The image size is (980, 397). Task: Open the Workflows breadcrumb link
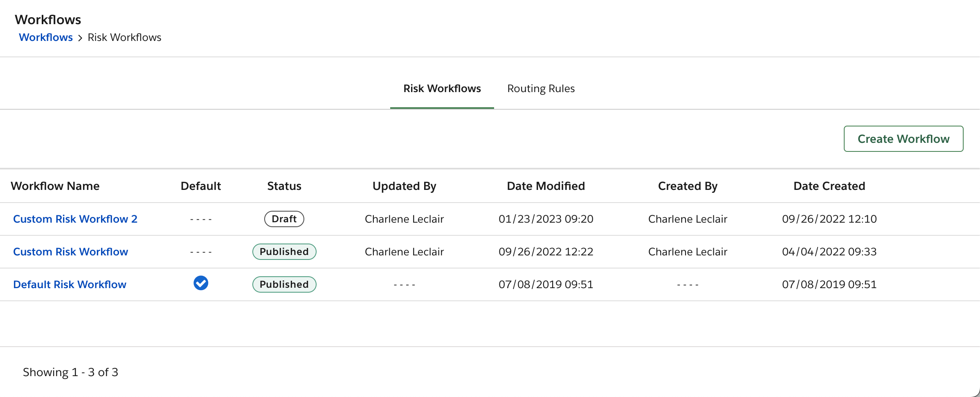(45, 37)
